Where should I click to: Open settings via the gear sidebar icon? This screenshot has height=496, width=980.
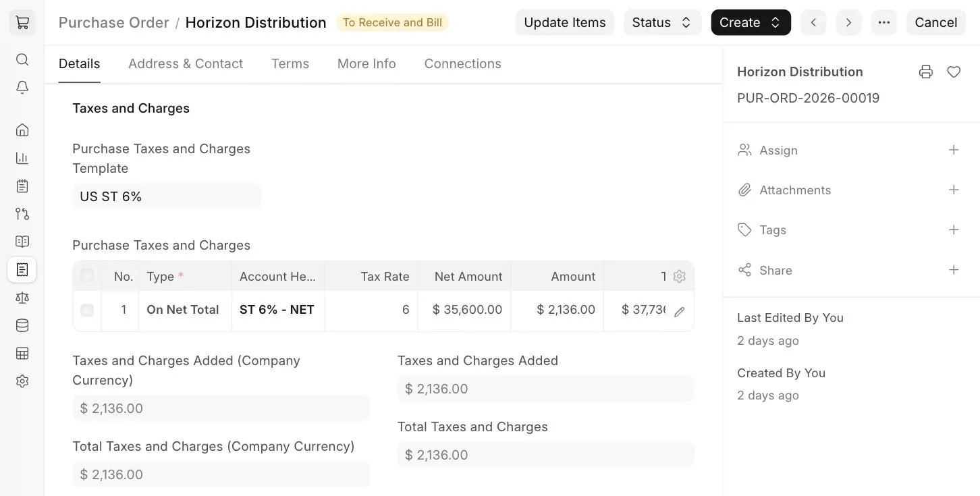(22, 381)
